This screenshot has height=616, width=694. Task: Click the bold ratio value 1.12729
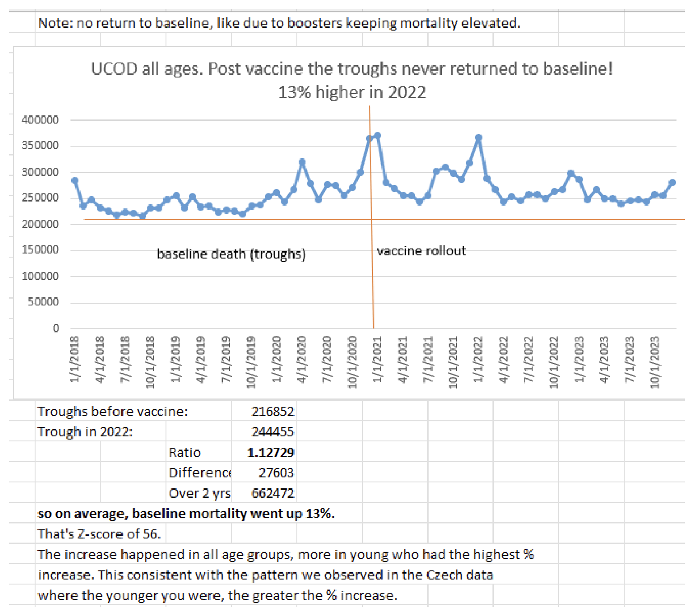click(271, 452)
